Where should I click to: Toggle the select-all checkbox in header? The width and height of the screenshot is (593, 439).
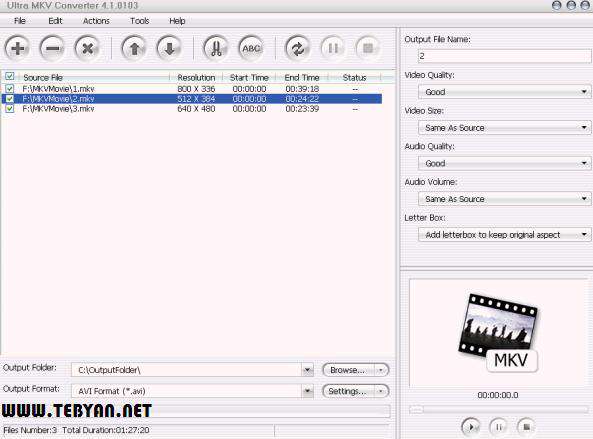(x=9, y=77)
